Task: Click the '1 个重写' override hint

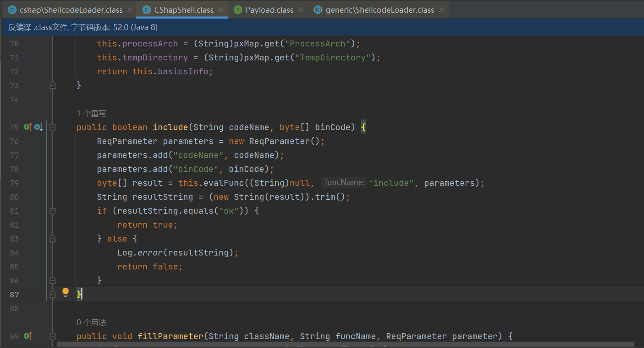Action: (91, 113)
